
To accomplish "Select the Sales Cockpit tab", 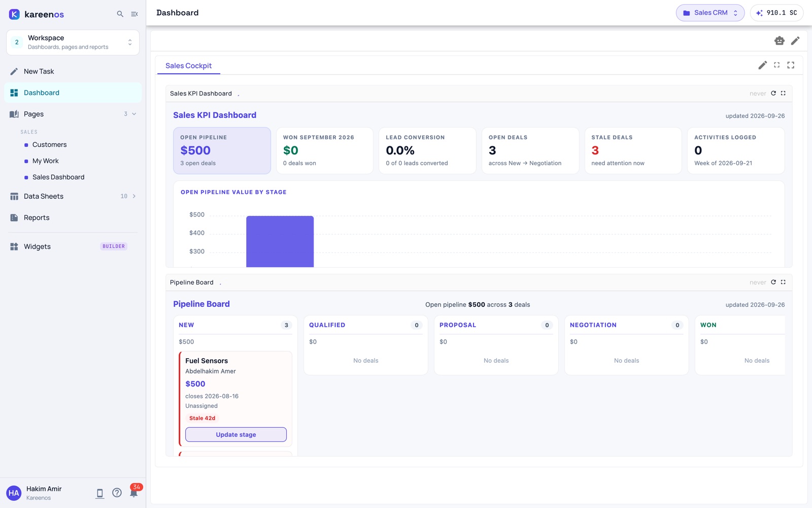I will 188,66.
